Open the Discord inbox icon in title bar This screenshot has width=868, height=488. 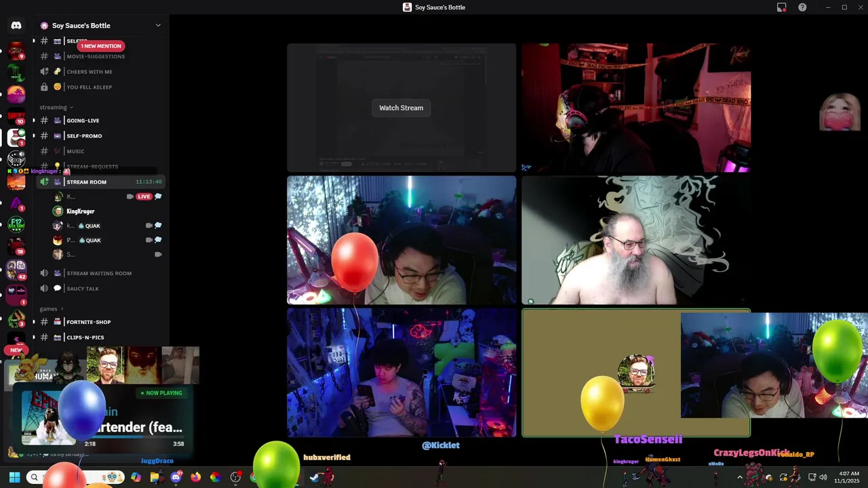tap(782, 7)
